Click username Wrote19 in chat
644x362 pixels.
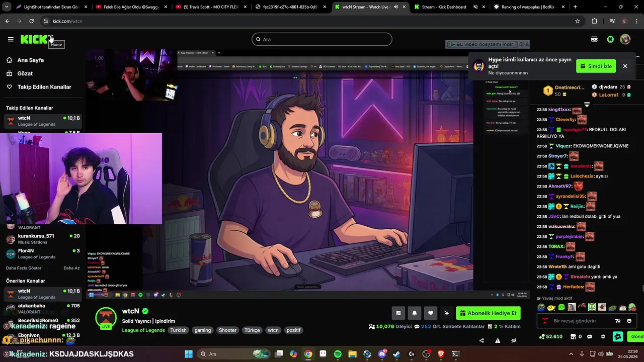[x=557, y=267]
